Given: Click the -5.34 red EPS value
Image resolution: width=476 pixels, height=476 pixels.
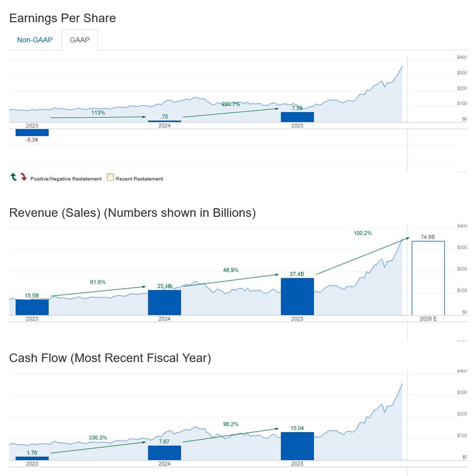Looking at the screenshot, I should (x=32, y=140).
